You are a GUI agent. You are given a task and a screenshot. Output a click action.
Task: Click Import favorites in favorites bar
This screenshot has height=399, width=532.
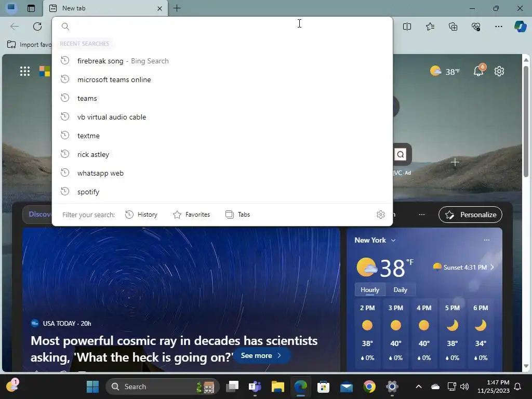coord(30,45)
